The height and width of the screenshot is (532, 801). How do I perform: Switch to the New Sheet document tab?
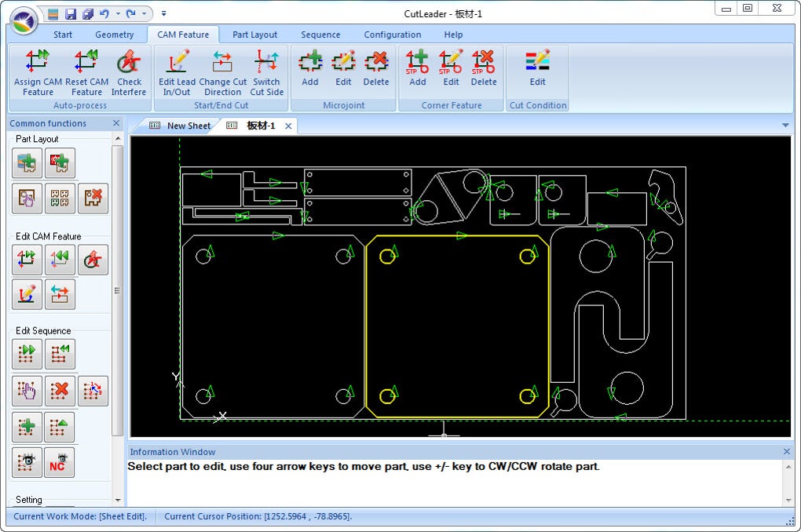pos(180,126)
